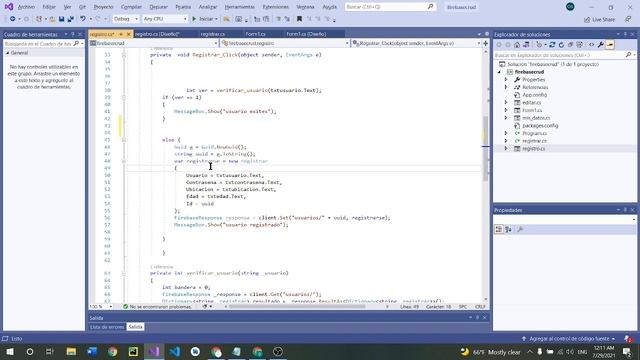
Task: Click Visual Studio Code taskbar icon
Action: pyautogui.click(x=175, y=351)
